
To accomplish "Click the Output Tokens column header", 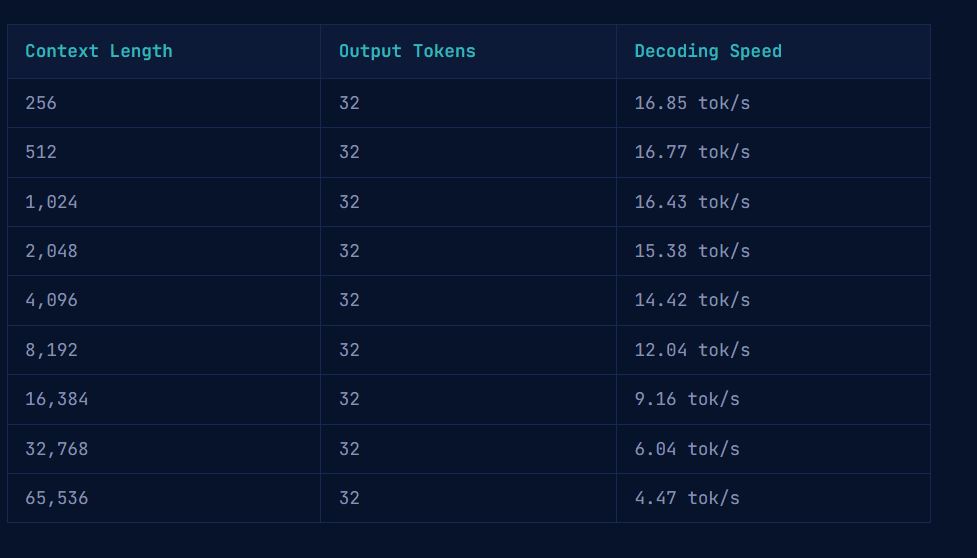I will pos(407,51).
